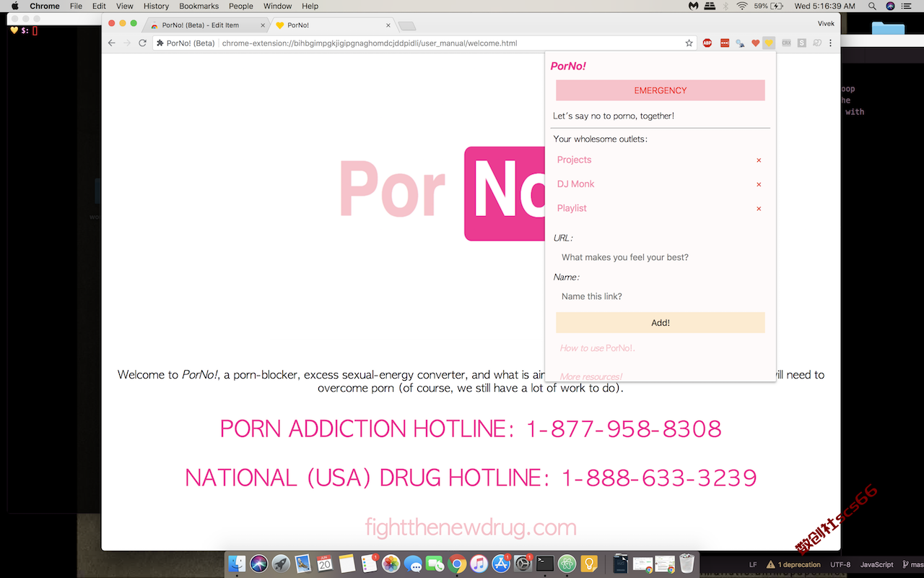Viewport: 924px width, 578px height.
Task: Open the File menu
Action: 76,6
